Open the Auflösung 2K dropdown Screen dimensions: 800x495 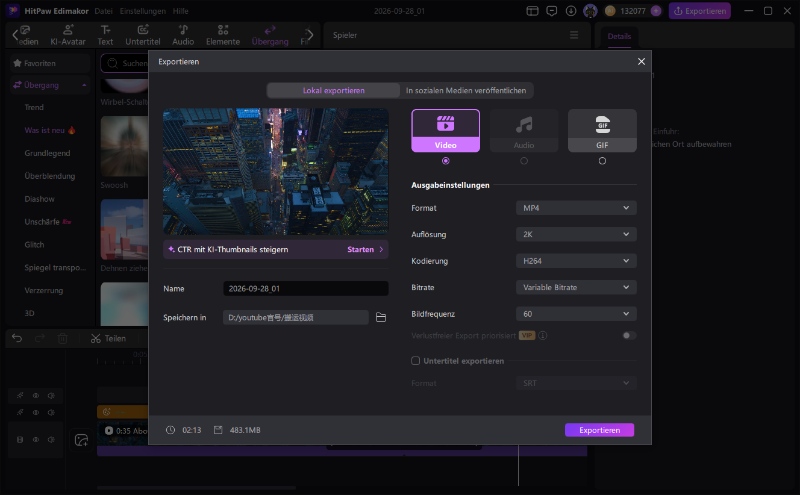[x=576, y=234]
